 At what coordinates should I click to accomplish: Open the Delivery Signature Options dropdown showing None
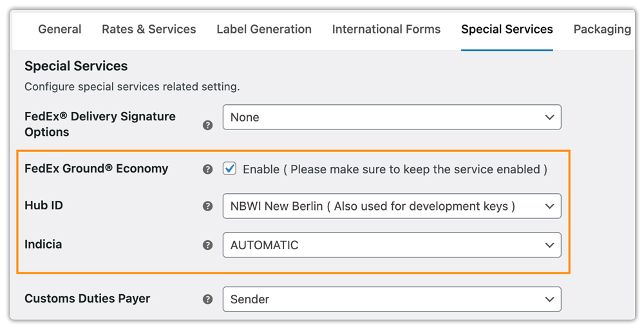392,117
